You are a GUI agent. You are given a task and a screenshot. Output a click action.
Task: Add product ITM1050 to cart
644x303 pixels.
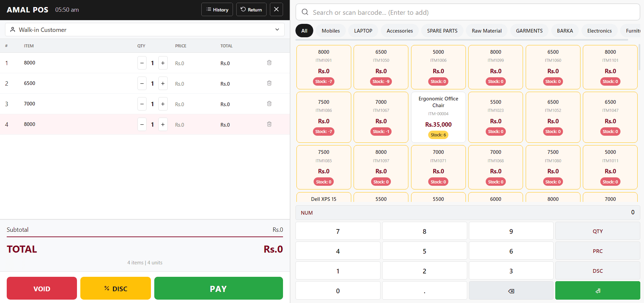[x=381, y=67]
